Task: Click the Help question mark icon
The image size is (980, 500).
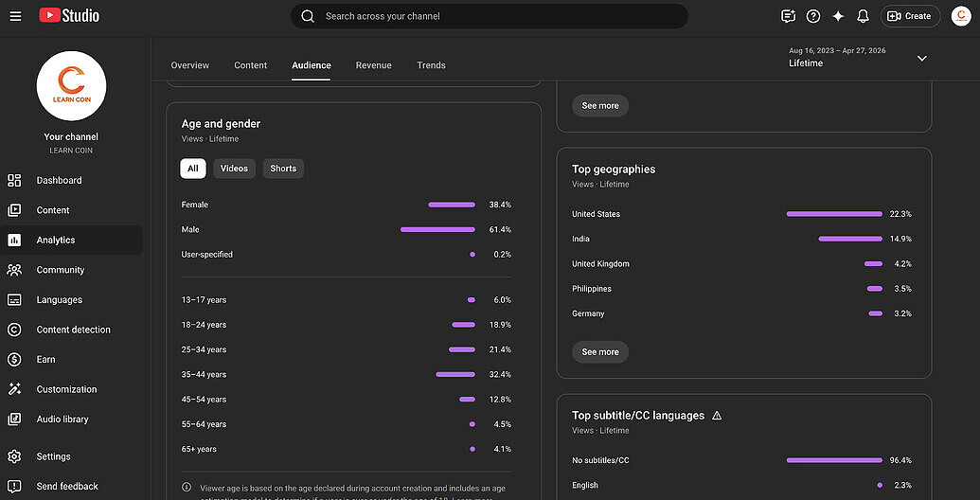Action: click(x=813, y=16)
